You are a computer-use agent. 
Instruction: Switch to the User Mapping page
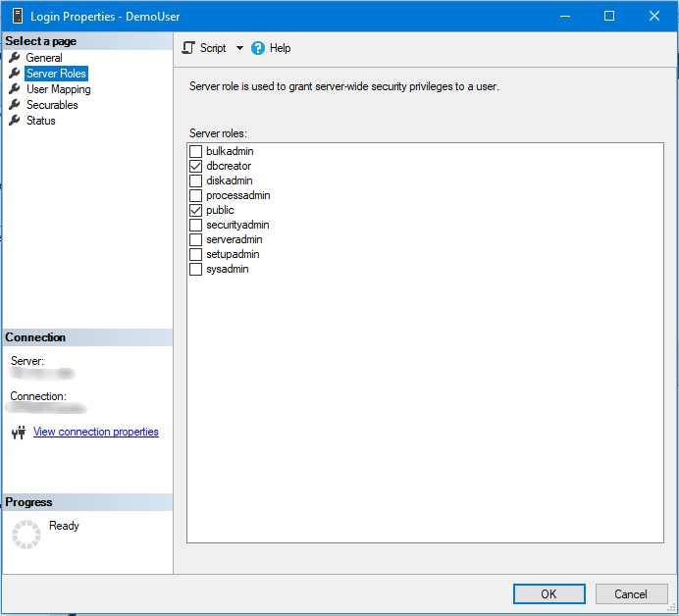pos(59,89)
